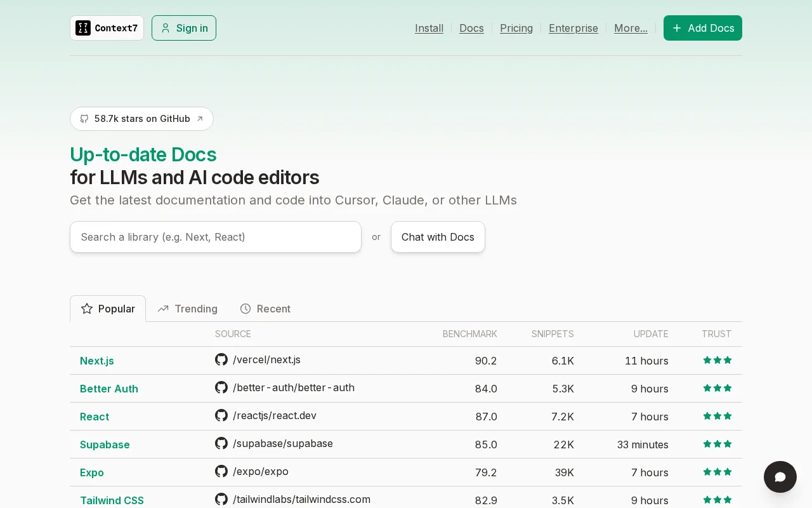The image size is (812, 508).
Task: Open the 58.7k stars on GitHub badge
Action: pos(141,119)
